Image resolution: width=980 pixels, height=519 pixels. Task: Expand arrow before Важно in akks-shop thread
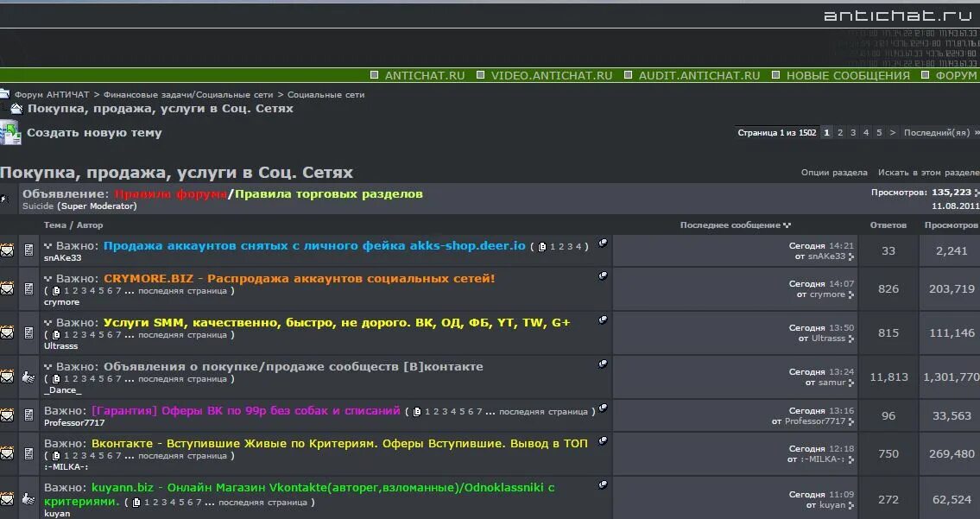pos(48,246)
